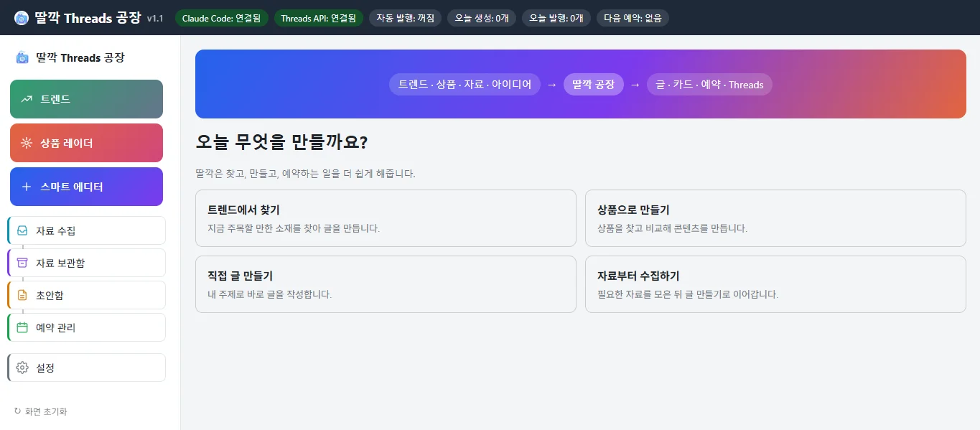Click the 오늘 무엇을 만들까요? heading
This screenshot has width=980, height=430.
[x=281, y=142]
